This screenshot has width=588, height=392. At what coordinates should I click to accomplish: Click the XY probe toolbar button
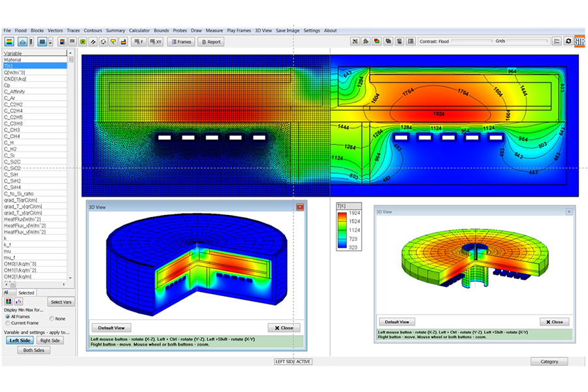click(x=155, y=41)
